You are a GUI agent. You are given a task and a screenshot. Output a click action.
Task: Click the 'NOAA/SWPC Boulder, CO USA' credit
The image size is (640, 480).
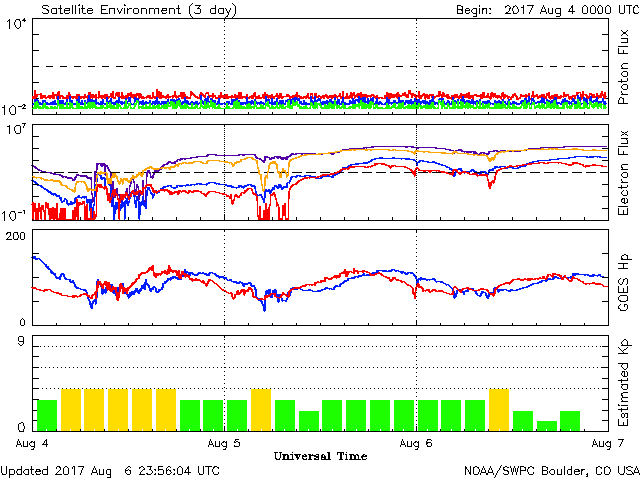click(552, 471)
